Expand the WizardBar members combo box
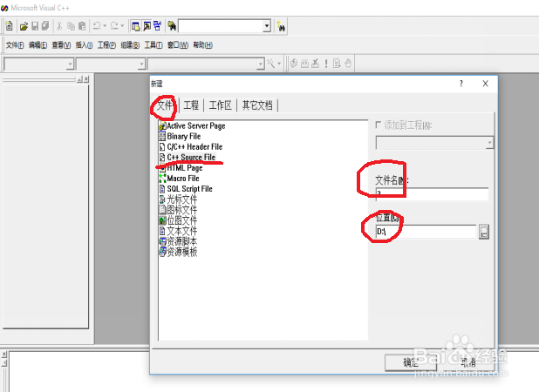The height and width of the screenshot is (392, 539). tap(261, 64)
